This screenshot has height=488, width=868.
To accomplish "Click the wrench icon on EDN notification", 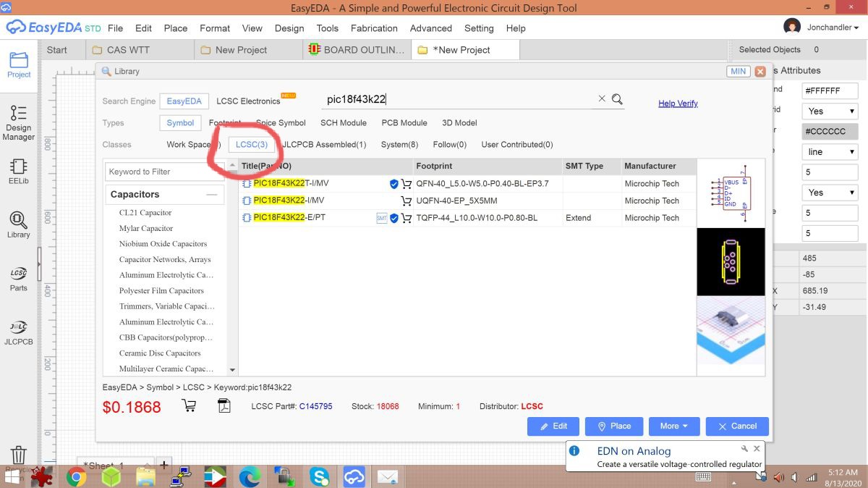I will coord(745,449).
